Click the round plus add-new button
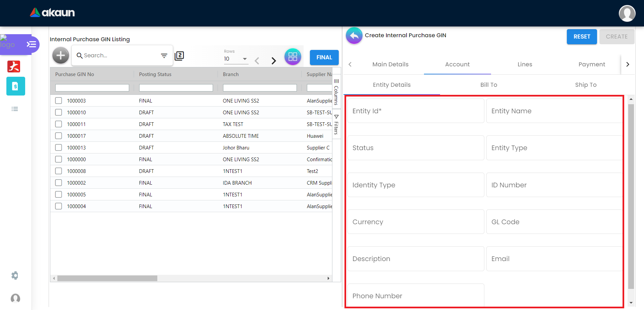The height and width of the screenshot is (310, 644). pos(61,56)
